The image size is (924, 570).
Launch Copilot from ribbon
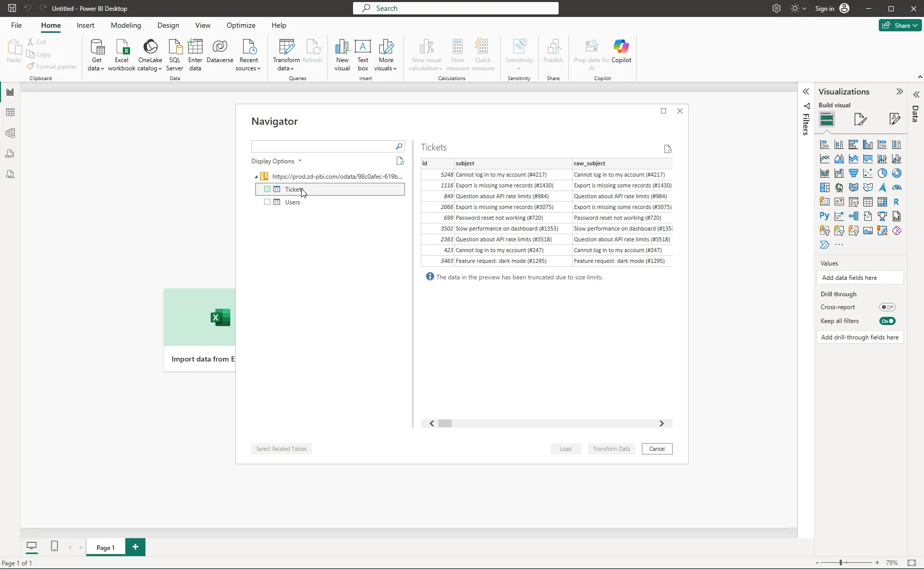click(x=621, y=51)
